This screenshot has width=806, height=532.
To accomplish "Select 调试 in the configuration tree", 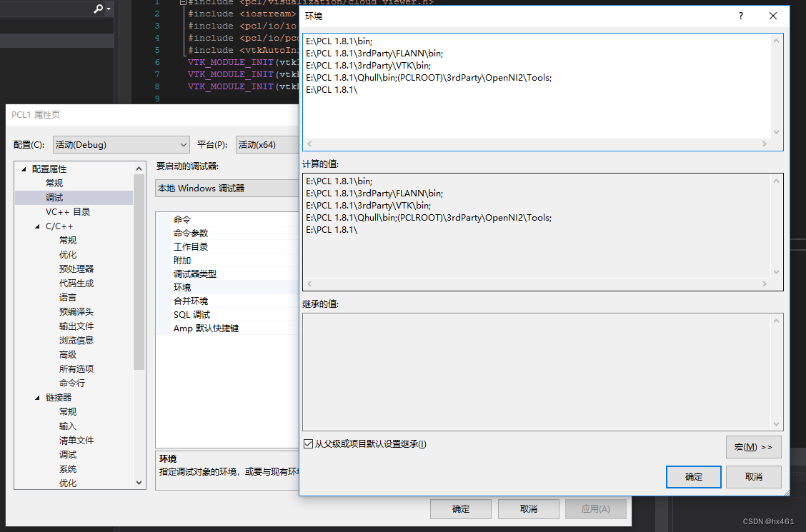I will (x=69, y=197).
